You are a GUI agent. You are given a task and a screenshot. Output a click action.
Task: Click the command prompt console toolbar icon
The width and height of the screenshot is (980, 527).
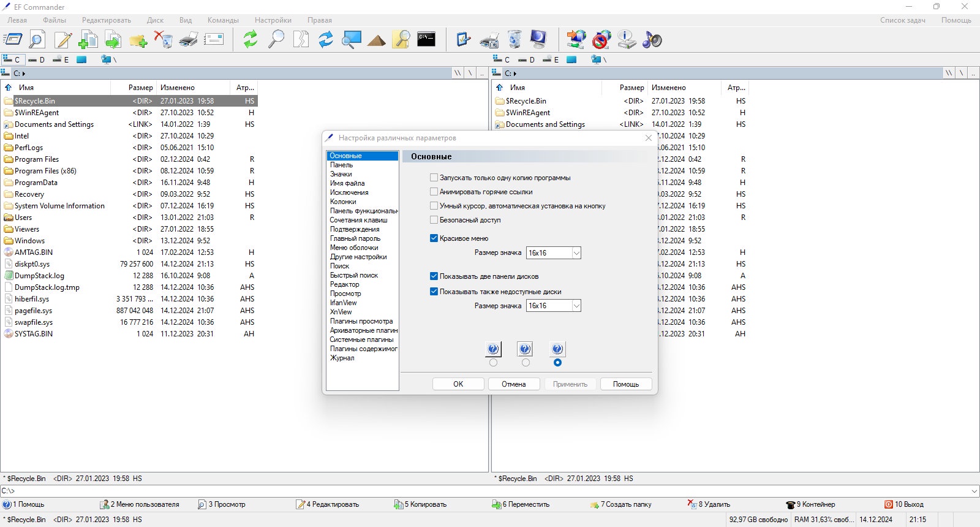pos(426,39)
